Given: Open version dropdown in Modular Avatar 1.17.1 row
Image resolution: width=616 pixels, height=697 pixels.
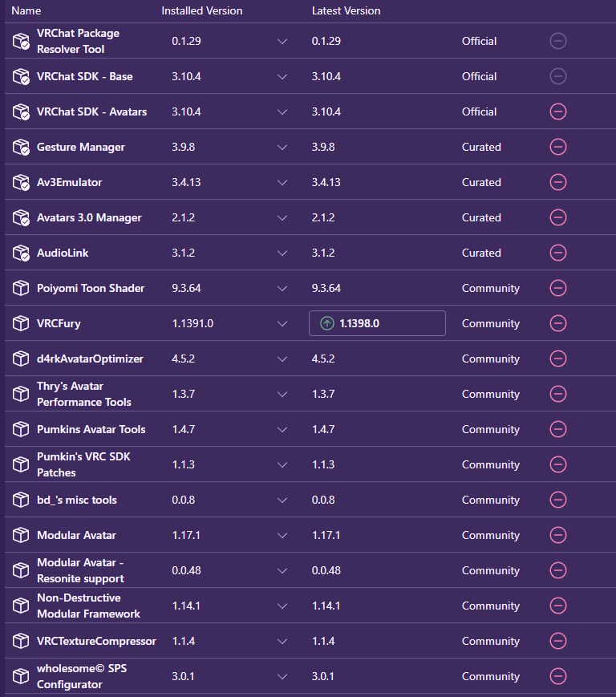Looking at the screenshot, I should [x=282, y=535].
